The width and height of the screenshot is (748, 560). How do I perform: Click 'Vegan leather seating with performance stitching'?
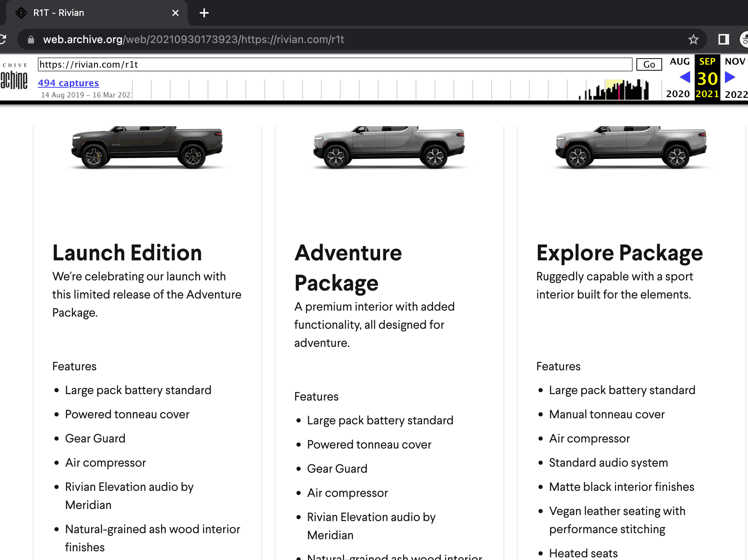point(617,520)
